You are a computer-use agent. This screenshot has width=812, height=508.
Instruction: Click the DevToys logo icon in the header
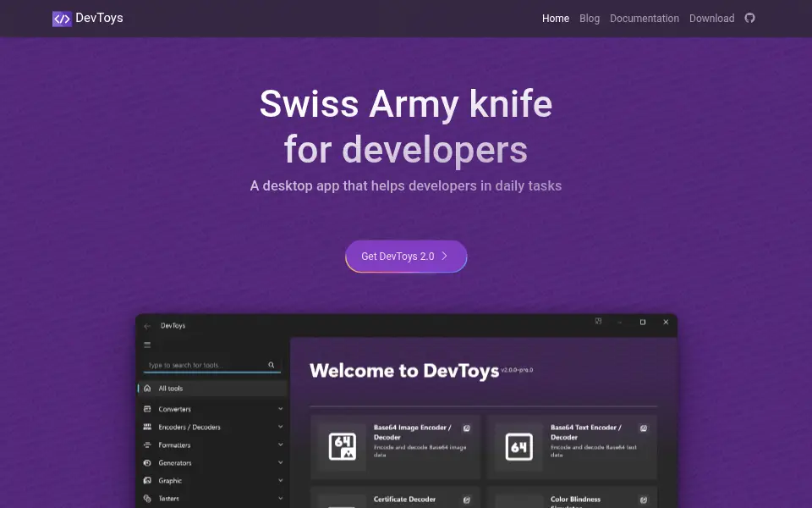(62, 19)
